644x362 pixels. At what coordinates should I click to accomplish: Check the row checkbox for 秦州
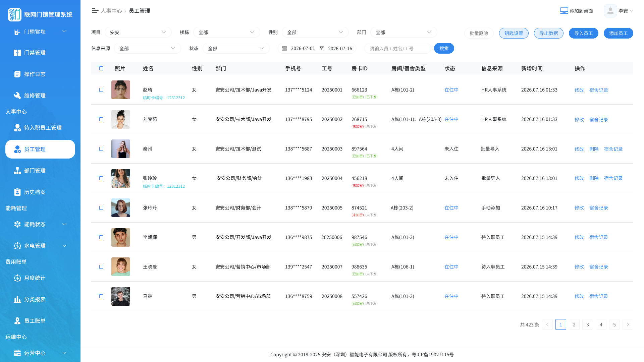101,149
